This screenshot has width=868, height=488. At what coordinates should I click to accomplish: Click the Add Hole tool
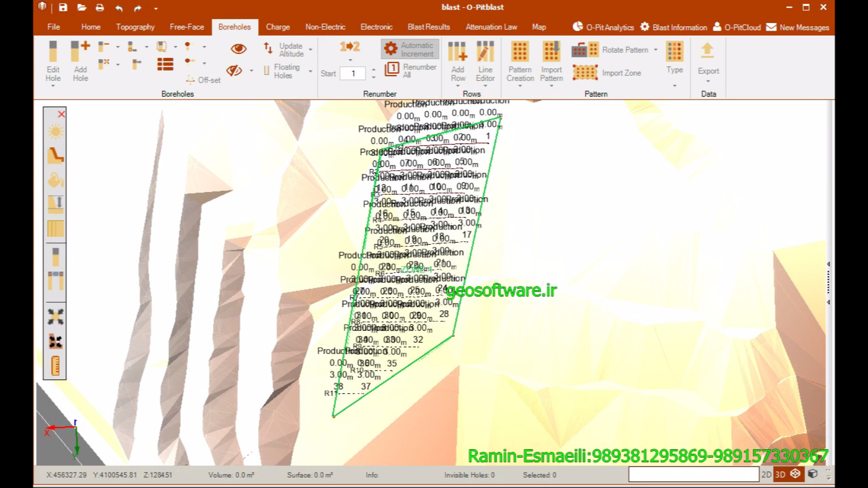pyautogui.click(x=80, y=61)
